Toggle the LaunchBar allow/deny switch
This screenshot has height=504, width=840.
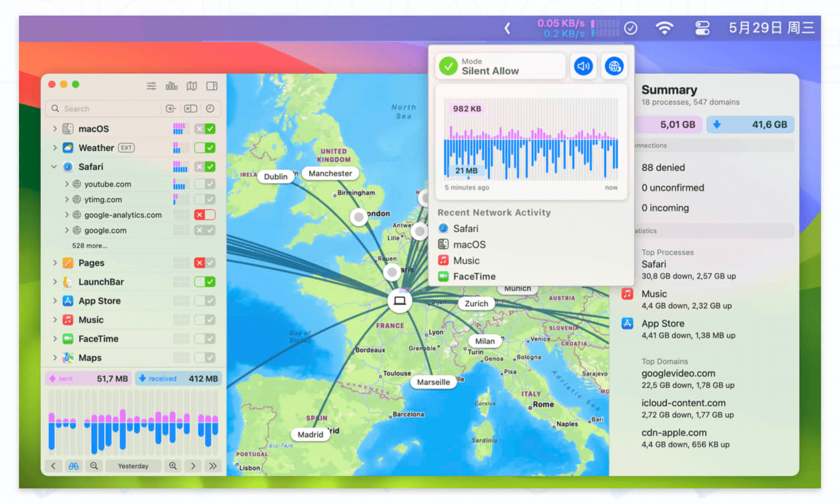pyautogui.click(x=204, y=282)
